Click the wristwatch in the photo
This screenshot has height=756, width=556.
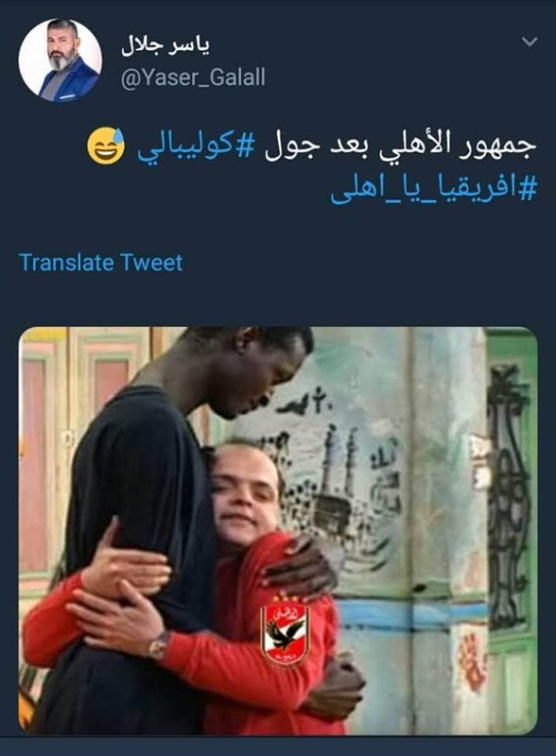(x=158, y=645)
